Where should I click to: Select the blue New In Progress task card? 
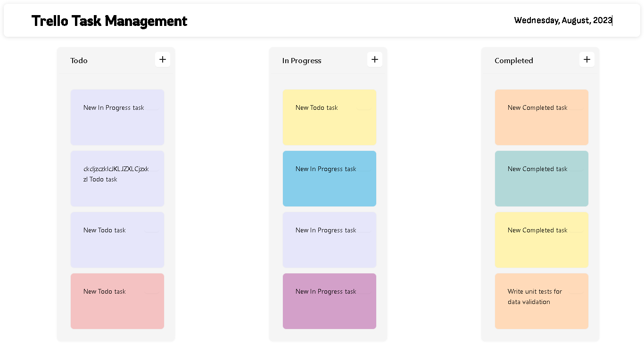tap(329, 178)
